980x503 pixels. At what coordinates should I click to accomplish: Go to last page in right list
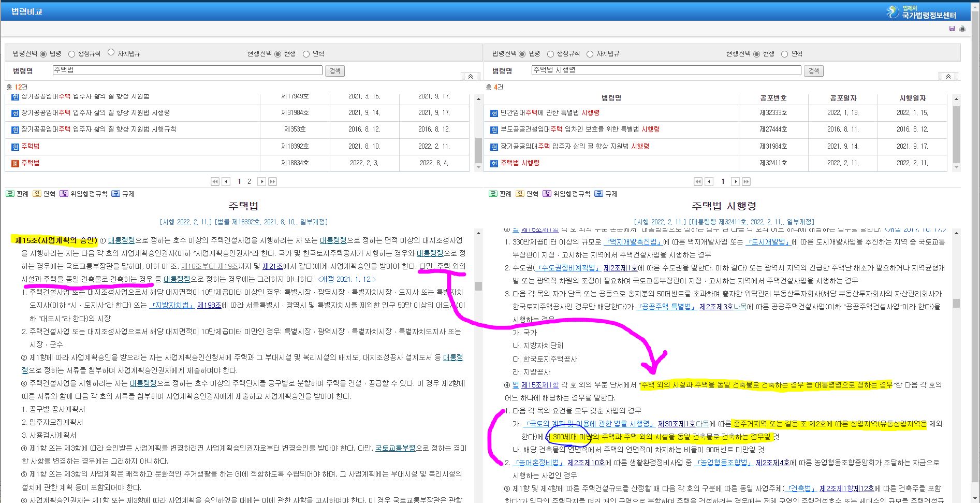[746, 181]
